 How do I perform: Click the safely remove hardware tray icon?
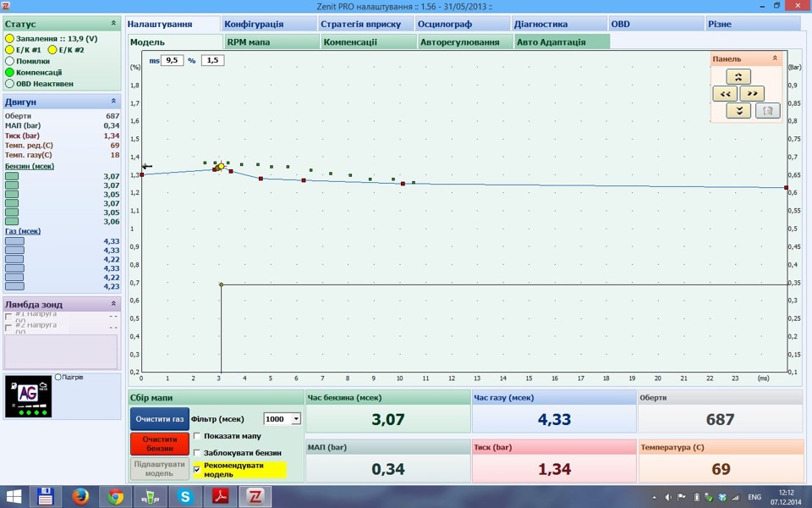pos(710,497)
